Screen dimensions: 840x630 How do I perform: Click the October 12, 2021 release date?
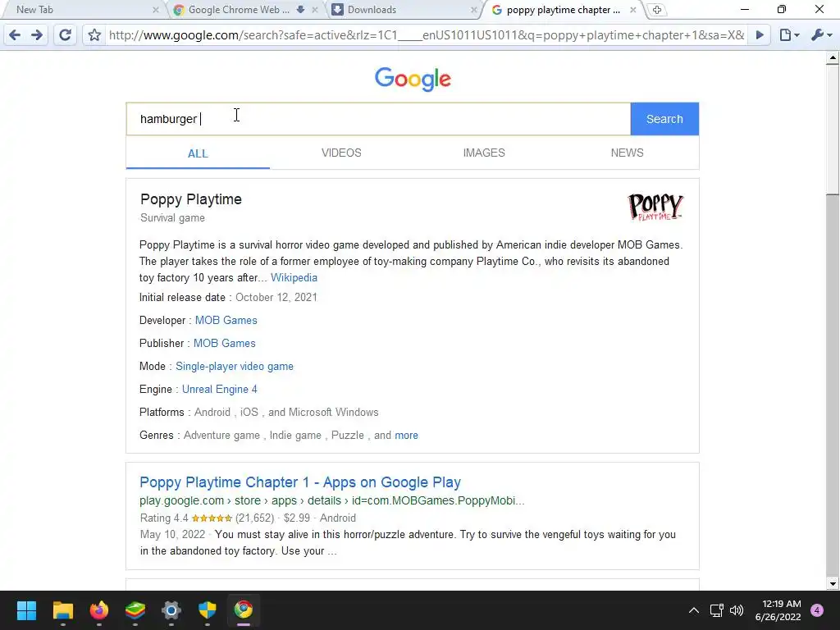click(x=276, y=297)
